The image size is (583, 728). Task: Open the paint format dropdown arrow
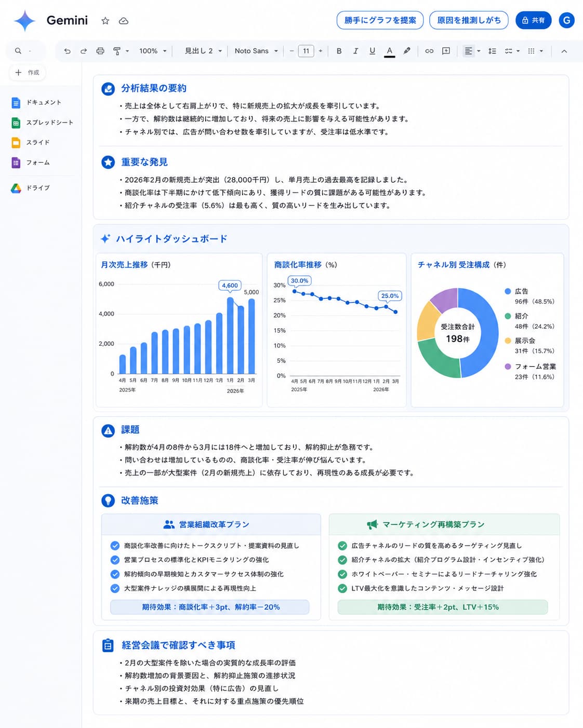127,51
